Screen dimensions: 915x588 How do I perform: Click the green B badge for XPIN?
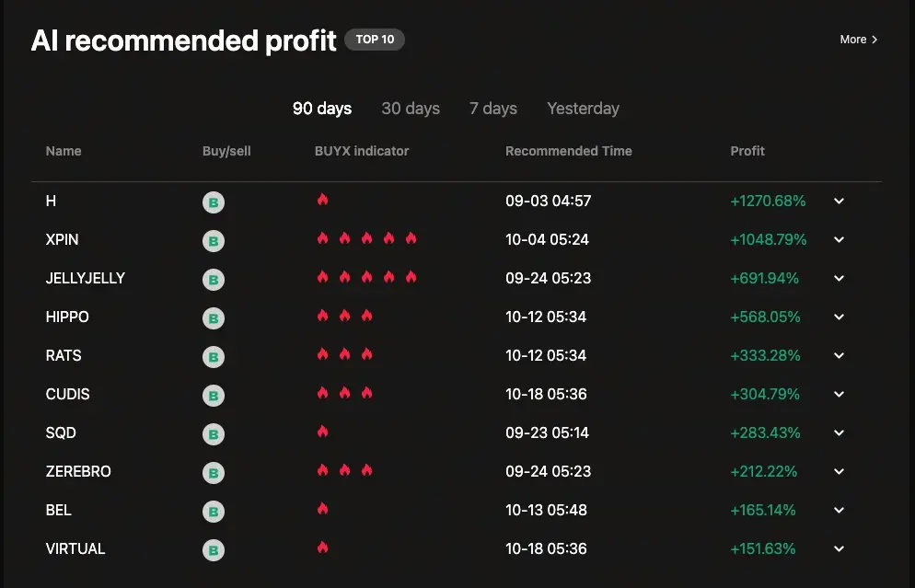pyautogui.click(x=214, y=240)
